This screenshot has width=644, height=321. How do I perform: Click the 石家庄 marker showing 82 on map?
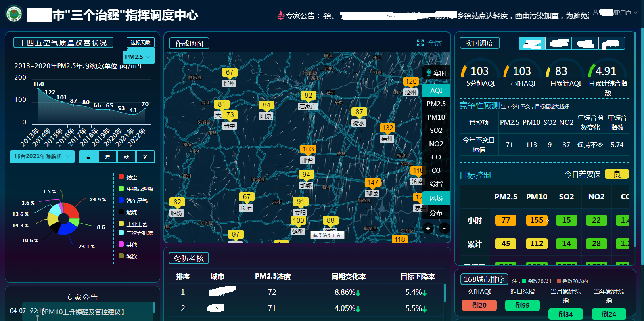click(308, 96)
